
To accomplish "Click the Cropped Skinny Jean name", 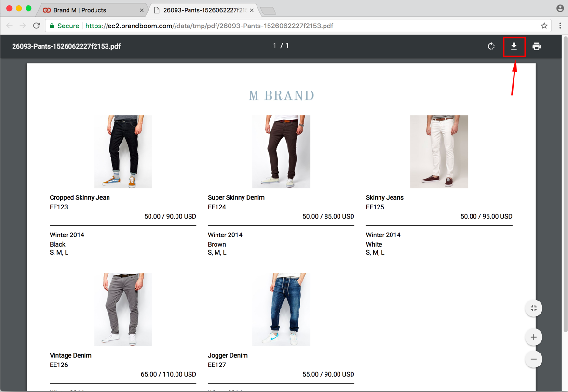I will (x=80, y=197).
